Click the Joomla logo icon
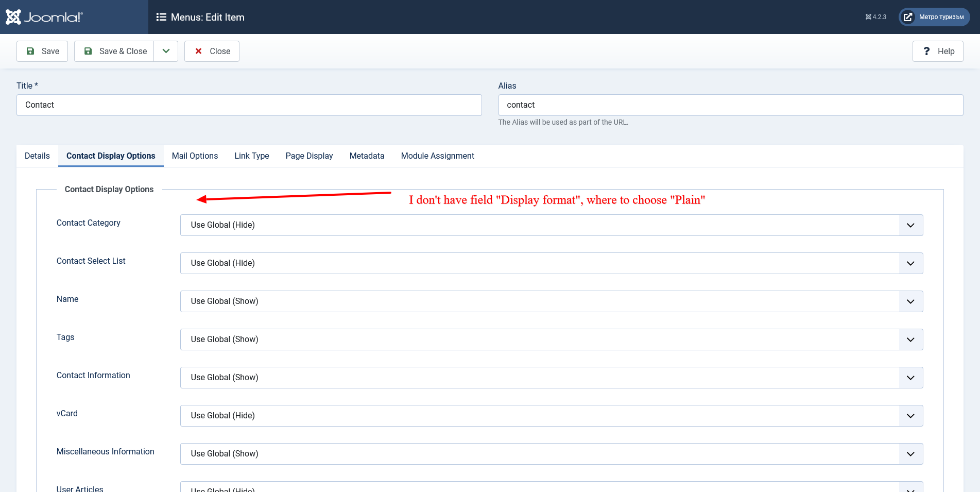980x492 pixels. point(13,17)
